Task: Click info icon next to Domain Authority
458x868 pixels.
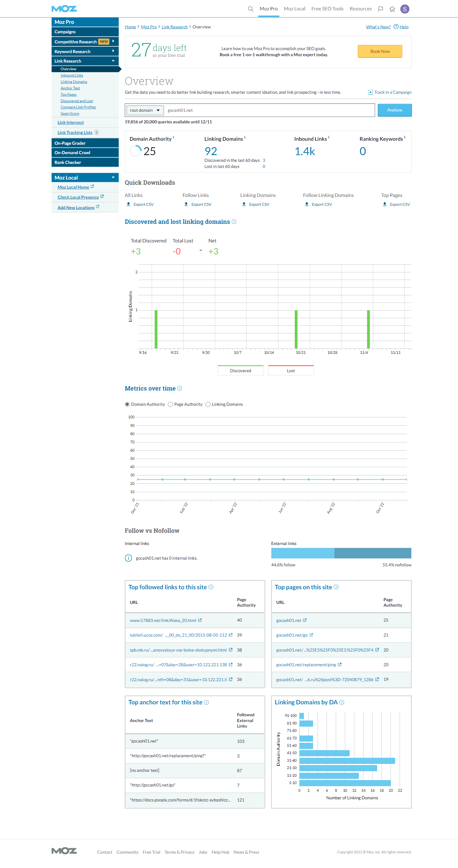Action: coord(173,137)
